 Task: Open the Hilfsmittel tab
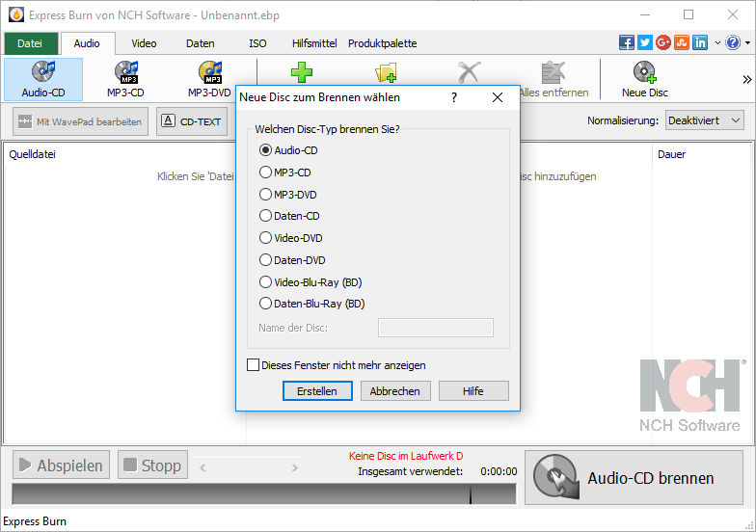(x=314, y=43)
